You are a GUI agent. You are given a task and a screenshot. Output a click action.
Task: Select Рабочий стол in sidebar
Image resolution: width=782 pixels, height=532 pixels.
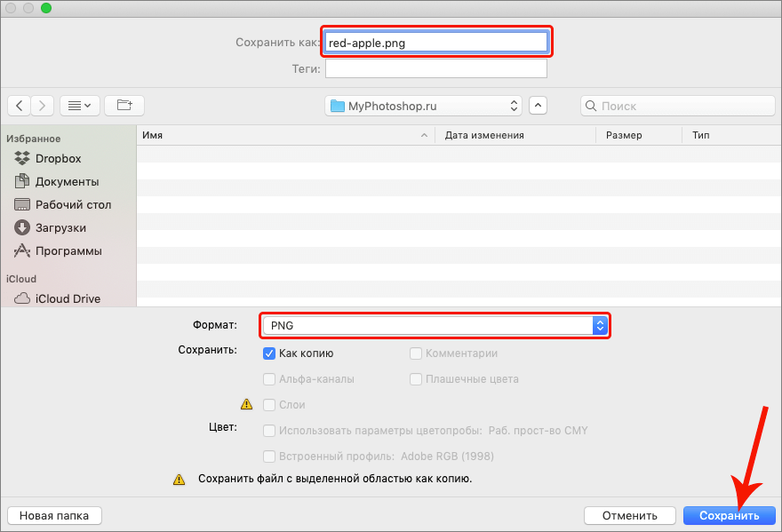tap(72, 204)
